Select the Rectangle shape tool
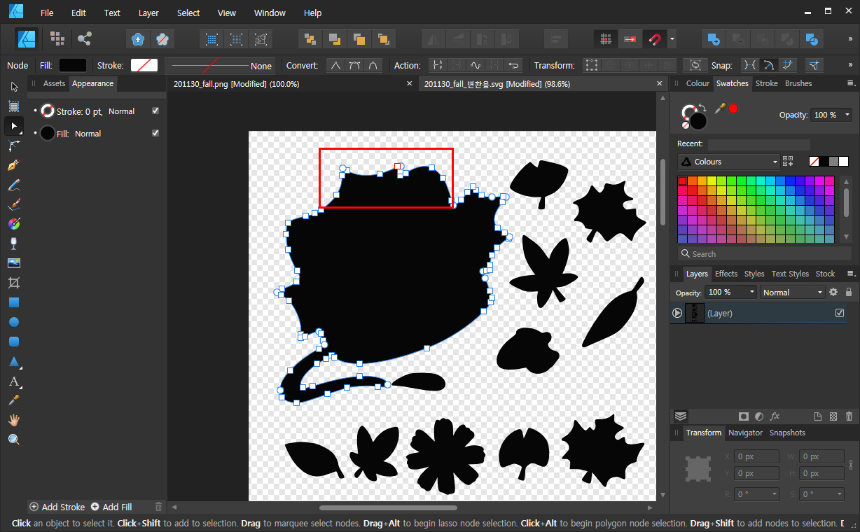Viewport: 860px width, 532px height. [14, 302]
